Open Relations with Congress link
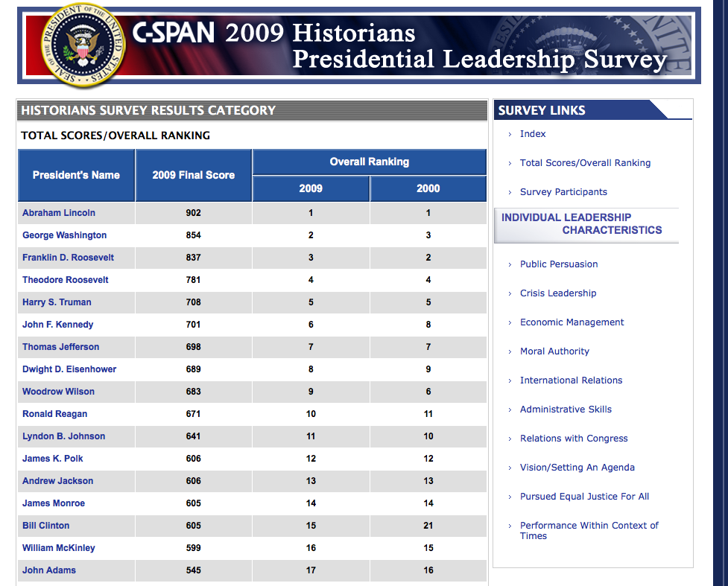Viewport: 728px width, 586px height. [x=574, y=439]
